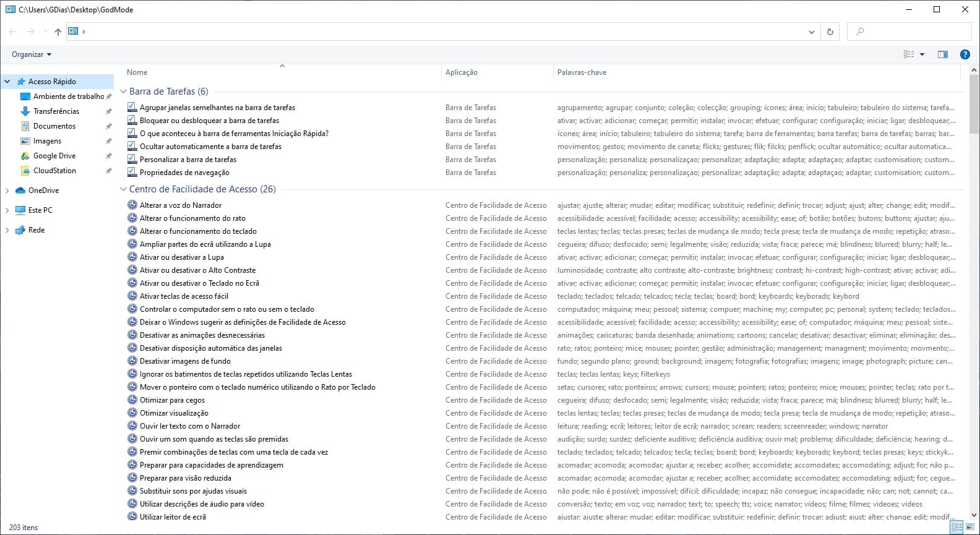This screenshot has width=980, height=535.
Task: Toggle the preview pane icon
Action: click(x=942, y=54)
